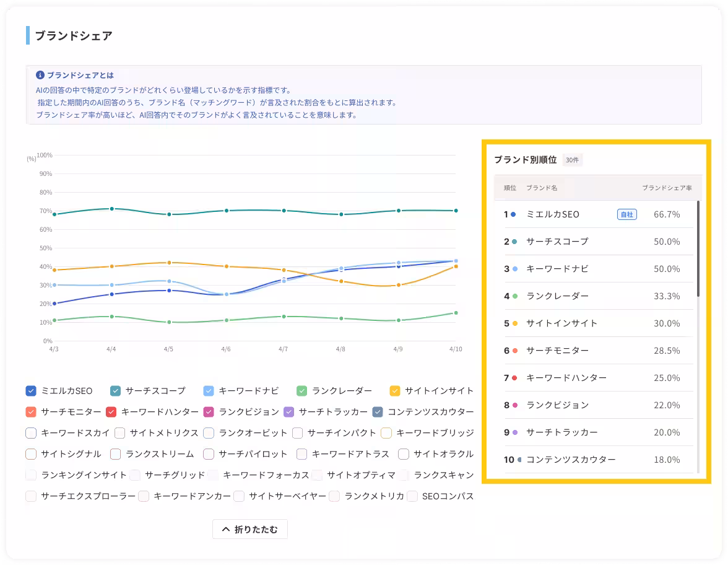
Task: Click the ブランドシェア率 column header
Action: [x=667, y=188]
